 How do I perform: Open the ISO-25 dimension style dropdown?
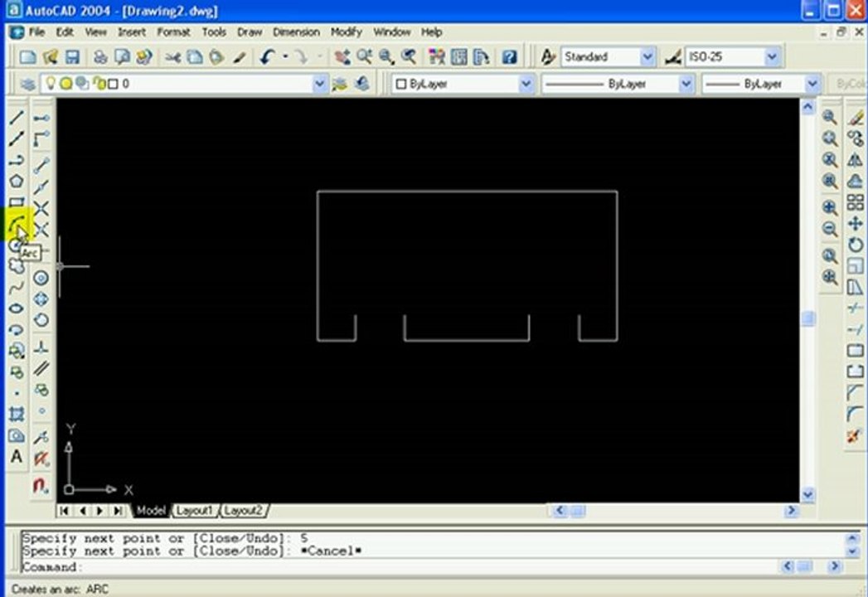[772, 56]
